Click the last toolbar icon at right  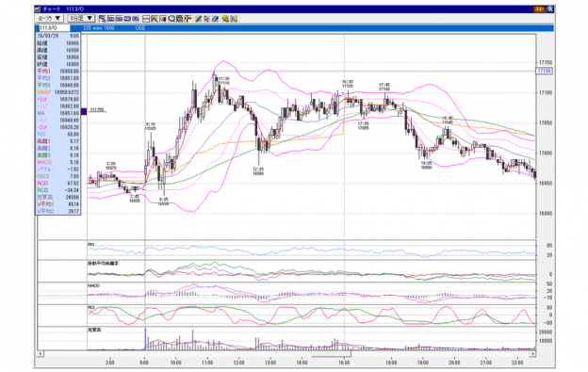234,19
